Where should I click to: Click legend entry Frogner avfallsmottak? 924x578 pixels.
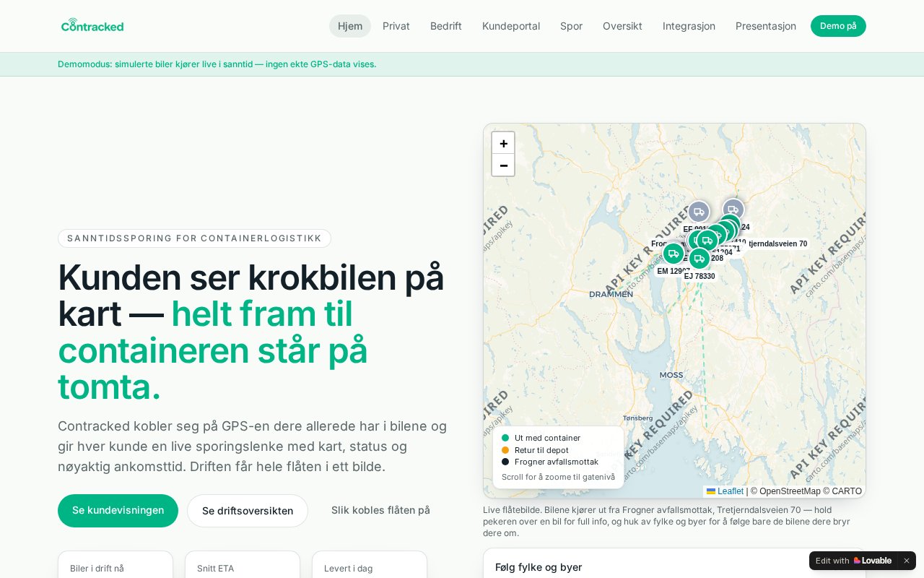(x=550, y=462)
